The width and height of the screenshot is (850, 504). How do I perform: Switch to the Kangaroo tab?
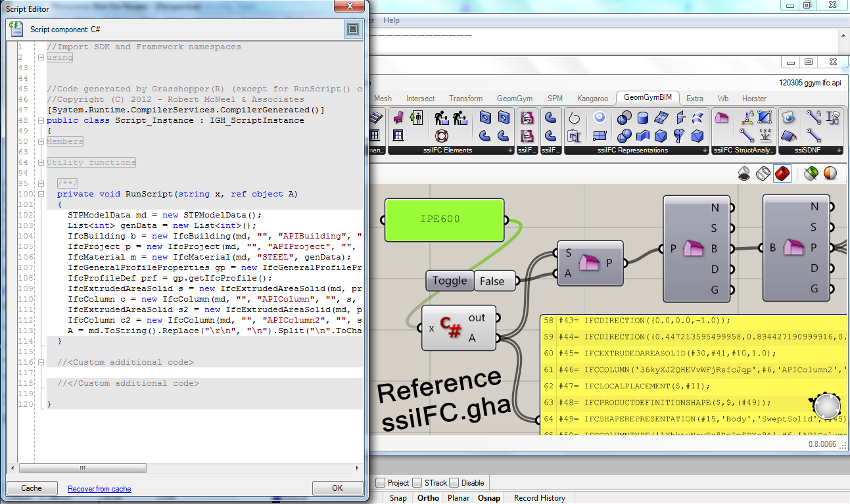[592, 99]
